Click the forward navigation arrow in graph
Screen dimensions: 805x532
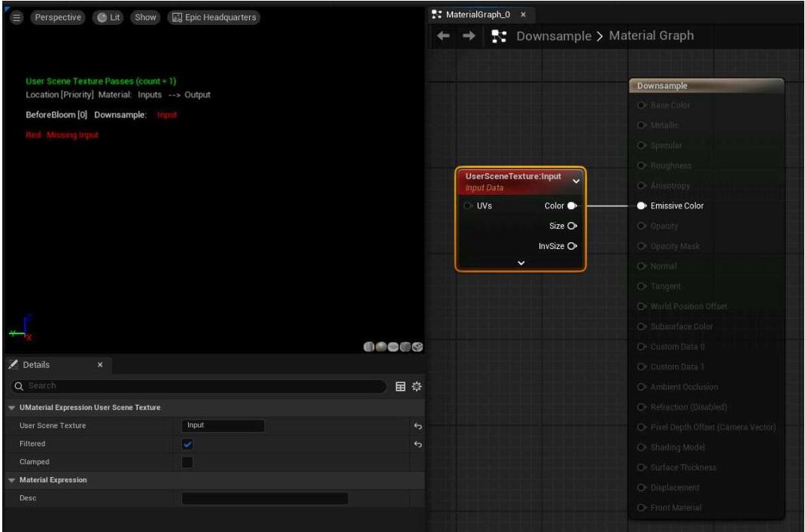469,36
